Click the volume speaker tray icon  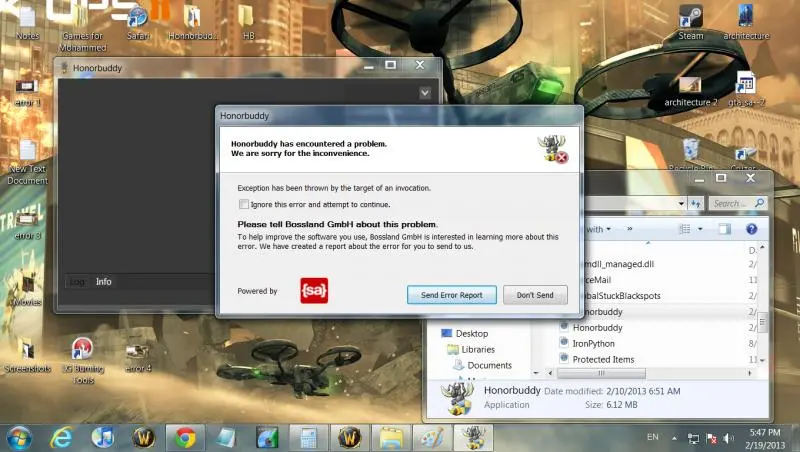pos(729,438)
